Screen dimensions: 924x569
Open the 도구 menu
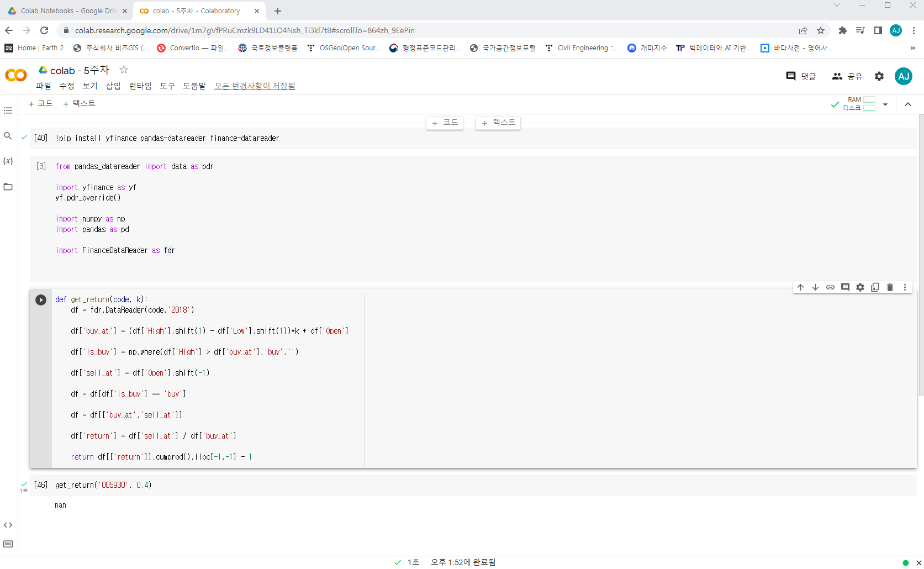[167, 86]
